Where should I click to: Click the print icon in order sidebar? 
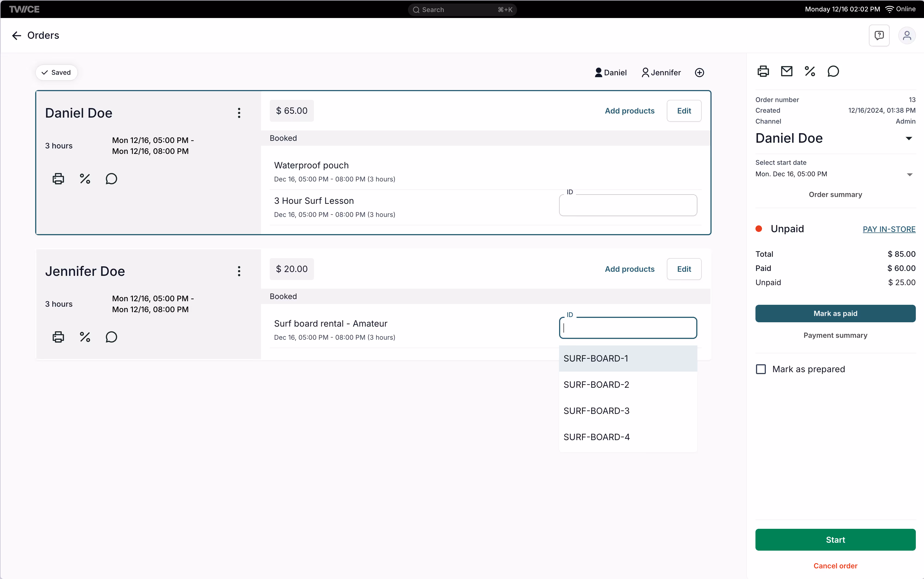(763, 71)
